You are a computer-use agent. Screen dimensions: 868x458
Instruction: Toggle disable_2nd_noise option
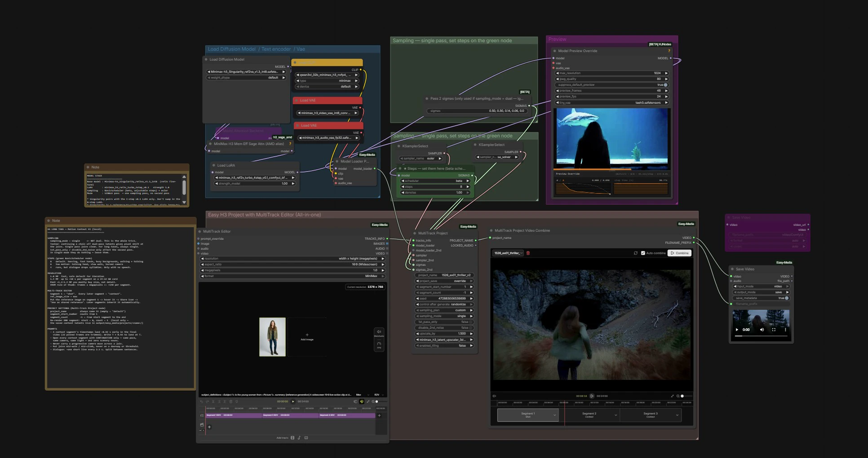444,327
